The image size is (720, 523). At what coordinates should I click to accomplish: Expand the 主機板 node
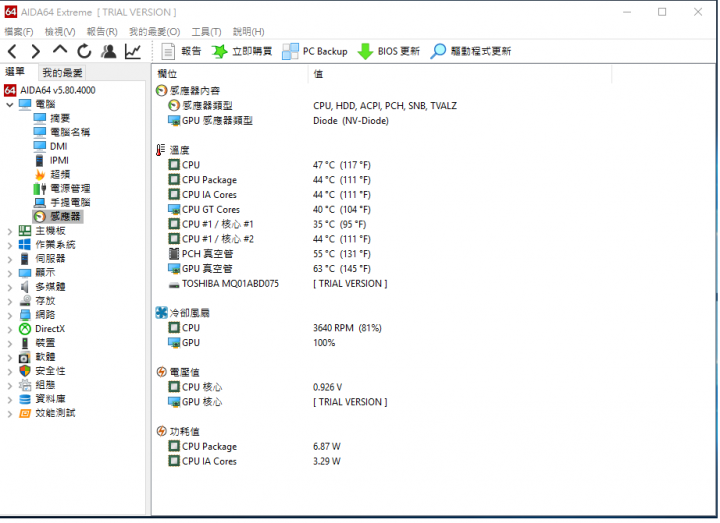pos(10,231)
